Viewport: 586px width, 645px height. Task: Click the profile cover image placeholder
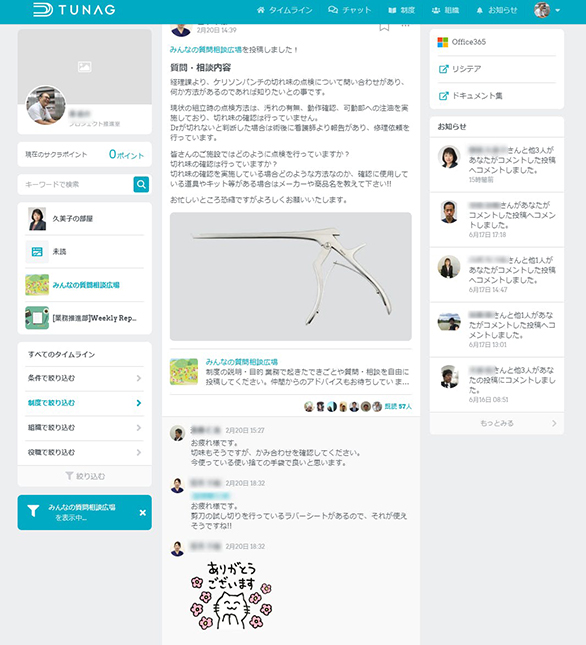(85, 67)
